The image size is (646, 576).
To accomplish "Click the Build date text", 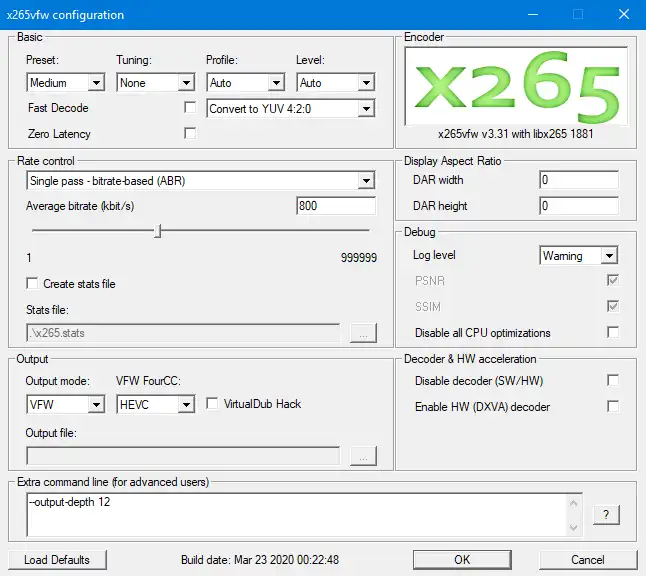I will [x=260, y=560].
